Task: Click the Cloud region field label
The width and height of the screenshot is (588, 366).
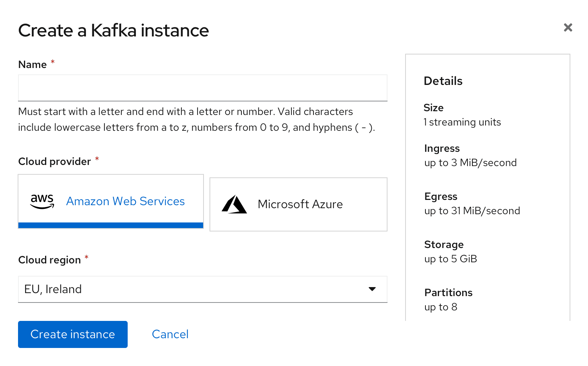Action: point(50,260)
